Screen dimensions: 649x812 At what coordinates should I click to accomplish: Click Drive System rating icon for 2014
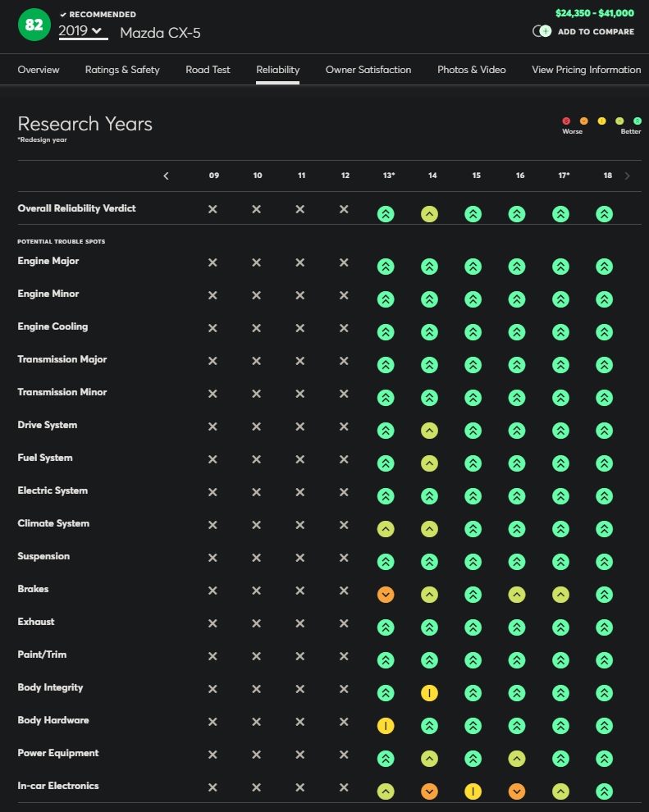(x=429, y=431)
